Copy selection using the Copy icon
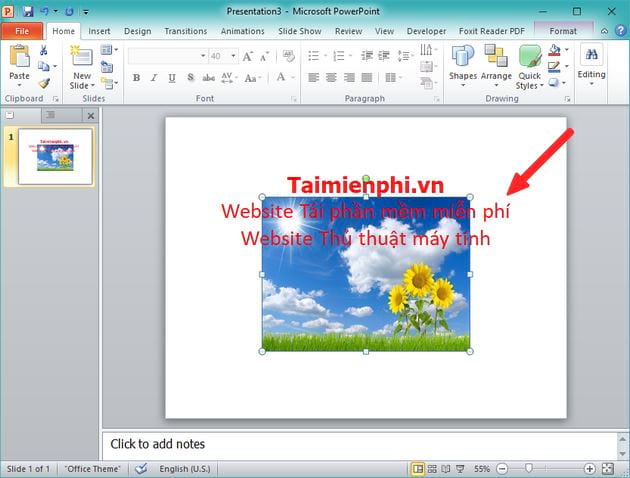Viewport: 630px width, 478px height. coord(43,66)
